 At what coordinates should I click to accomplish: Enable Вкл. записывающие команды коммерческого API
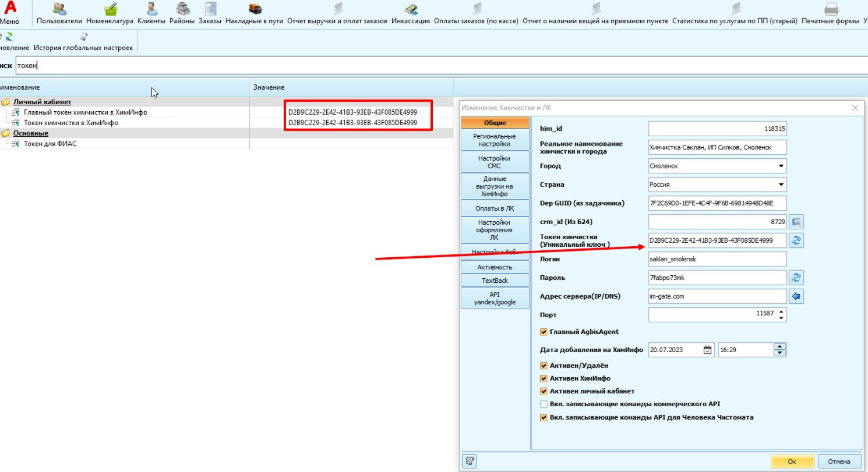tap(544, 404)
